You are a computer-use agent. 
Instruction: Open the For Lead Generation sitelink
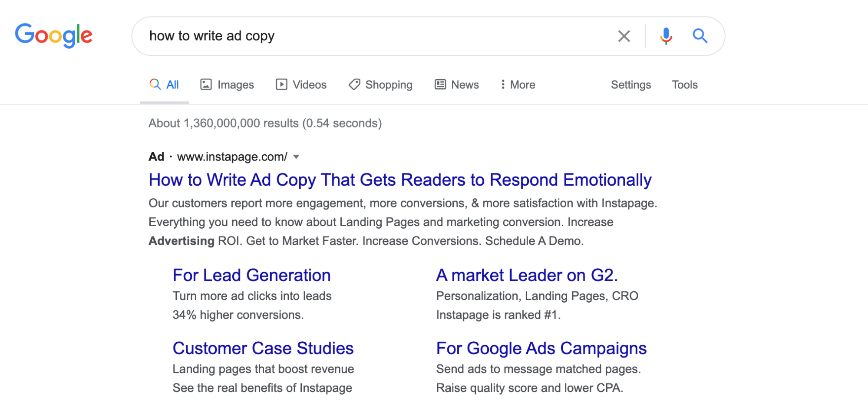pyautogui.click(x=251, y=275)
